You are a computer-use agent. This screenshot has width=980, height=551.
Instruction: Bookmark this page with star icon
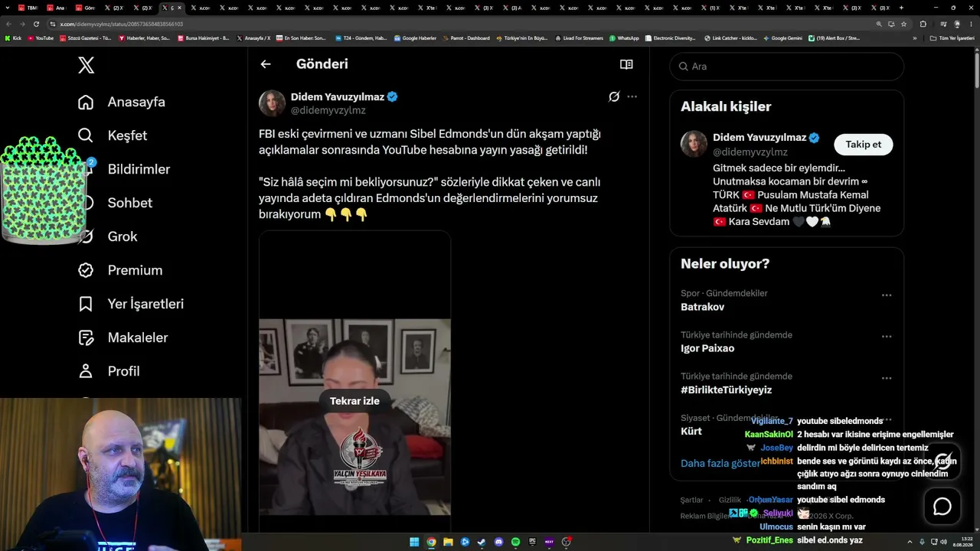903,24
